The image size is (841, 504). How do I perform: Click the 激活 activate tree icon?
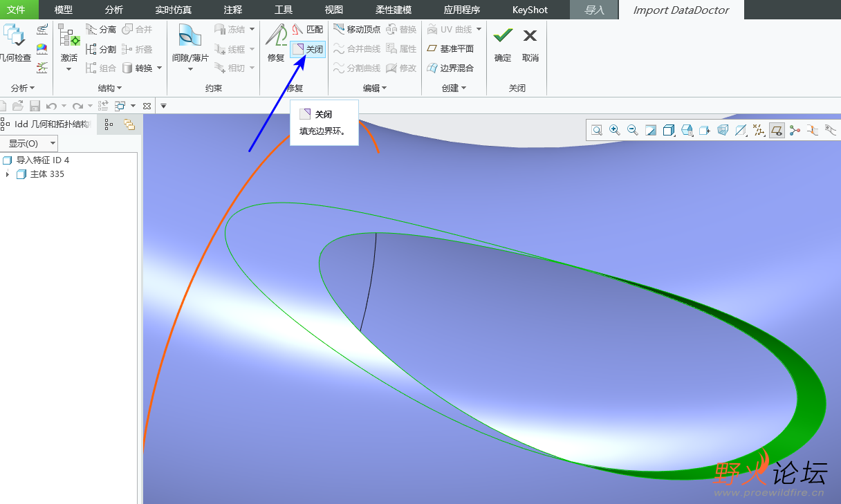coord(69,36)
